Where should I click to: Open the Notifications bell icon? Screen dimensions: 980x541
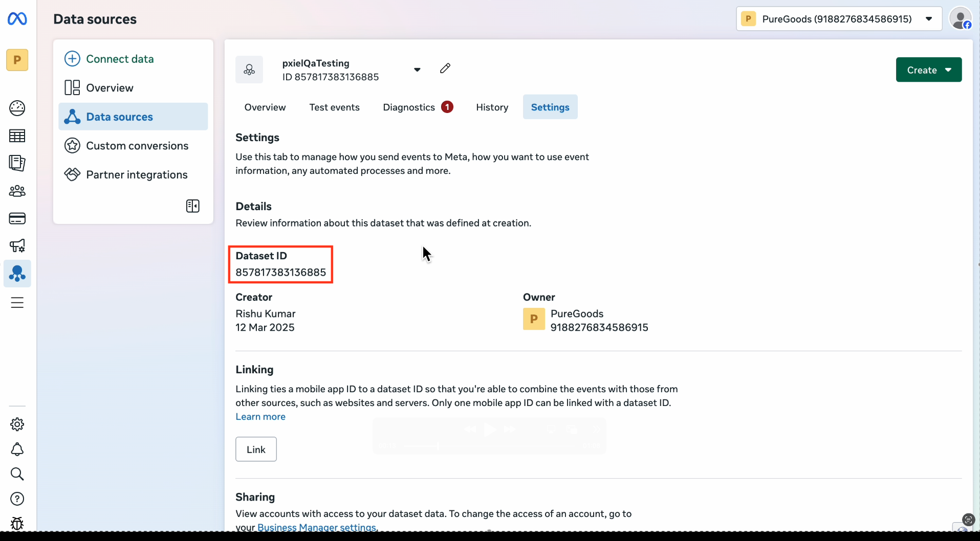17,449
